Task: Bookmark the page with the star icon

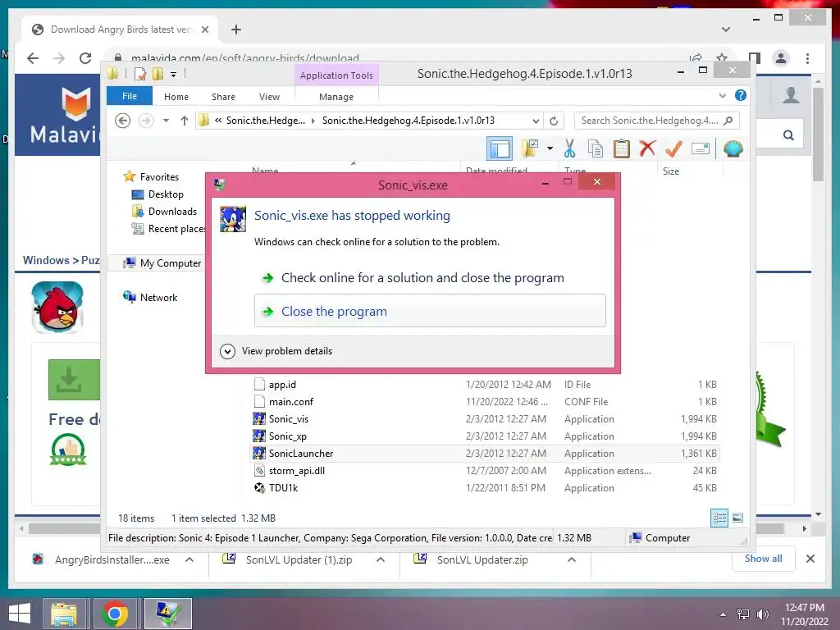Action: tap(722, 58)
